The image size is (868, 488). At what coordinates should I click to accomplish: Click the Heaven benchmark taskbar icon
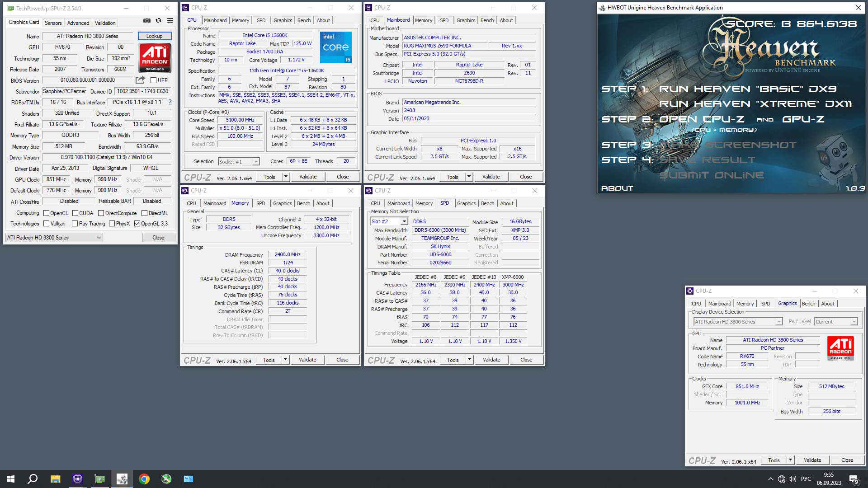[x=122, y=479]
